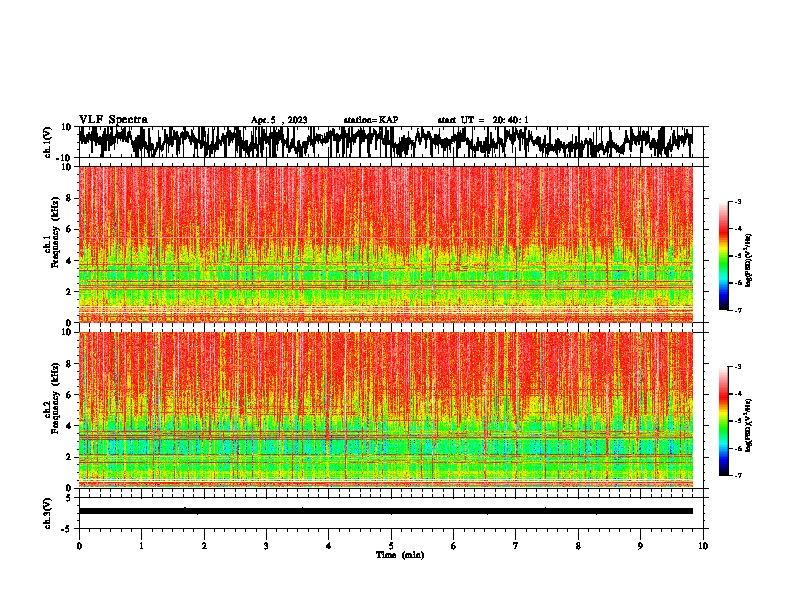Click the ch.3(V) black signal band

(x=385, y=511)
